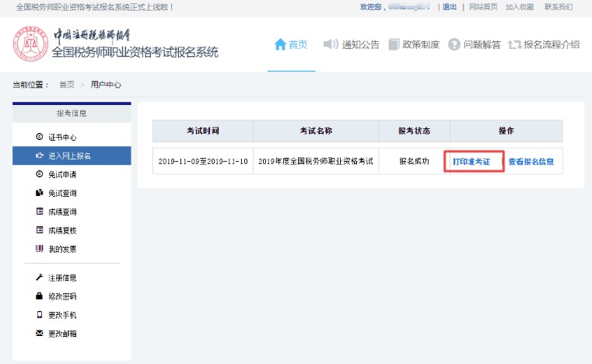
Task: Click the question mark icon for 问题解答
Action: 454,44
